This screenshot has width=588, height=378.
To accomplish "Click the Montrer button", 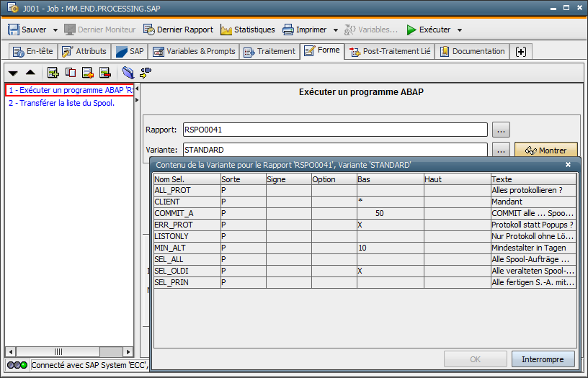I will click(x=546, y=150).
